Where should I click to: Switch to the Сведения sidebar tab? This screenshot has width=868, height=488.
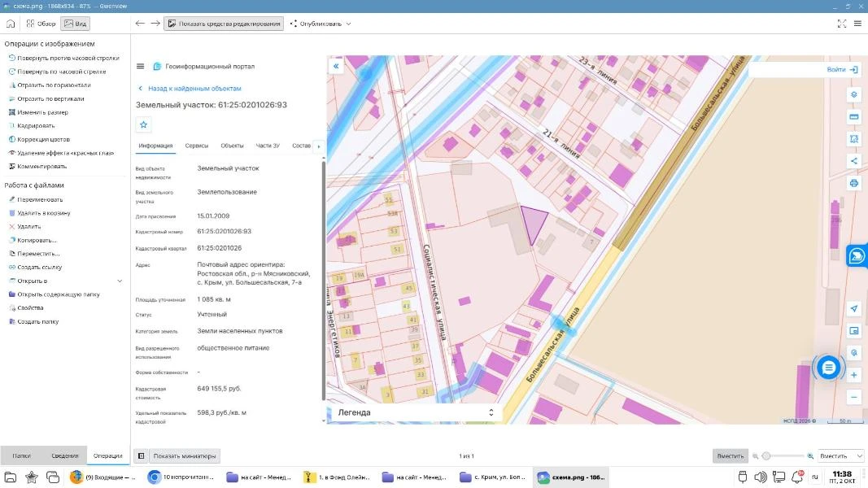pos(65,456)
